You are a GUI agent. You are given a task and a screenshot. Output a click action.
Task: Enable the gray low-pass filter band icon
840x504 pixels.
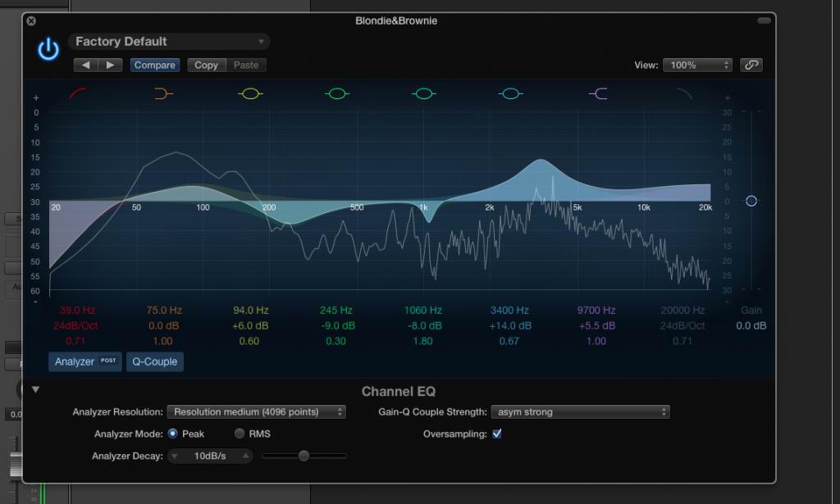click(683, 94)
